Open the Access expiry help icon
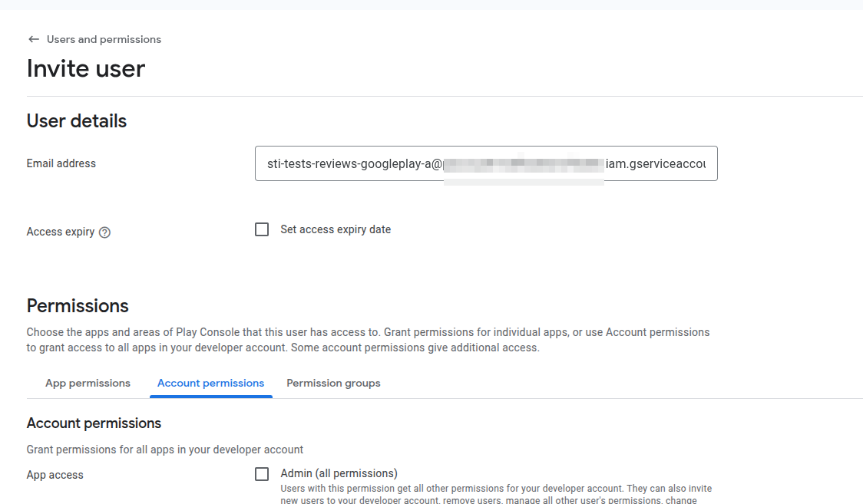This screenshot has width=863, height=504. click(105, 232)
